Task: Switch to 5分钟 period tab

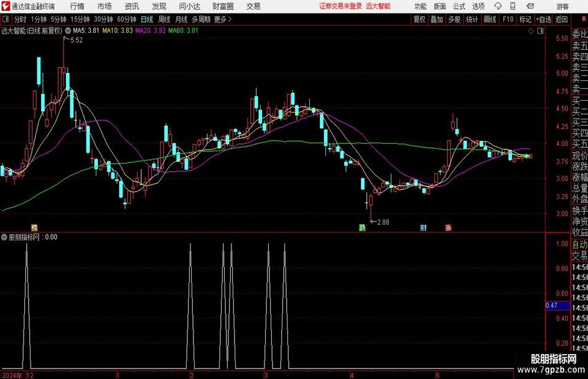Action: click(x=58, y=19)
